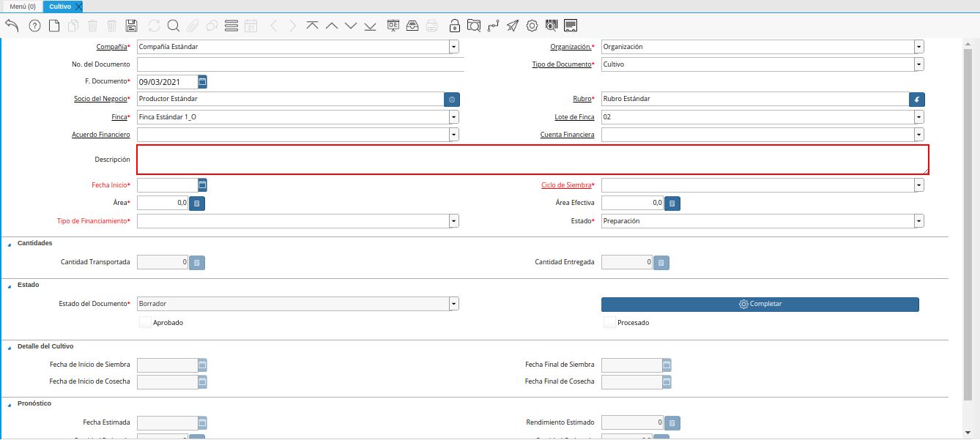Screen dimensions: 980x440
Task: Open the workflow icon in toolbar
Action: pyautogui.click(x=493, y=26)
